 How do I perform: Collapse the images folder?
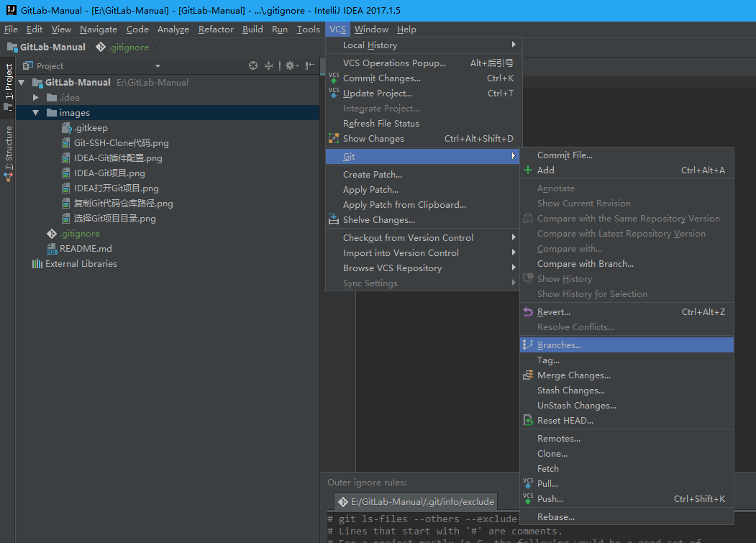coord(36,113)
